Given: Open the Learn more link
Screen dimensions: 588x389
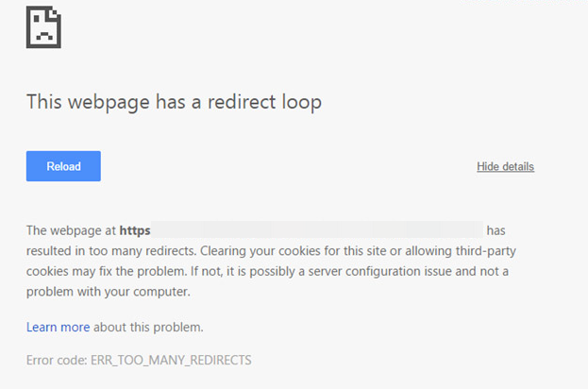Looking at the screenshot, I should click(x=58, y=328).
